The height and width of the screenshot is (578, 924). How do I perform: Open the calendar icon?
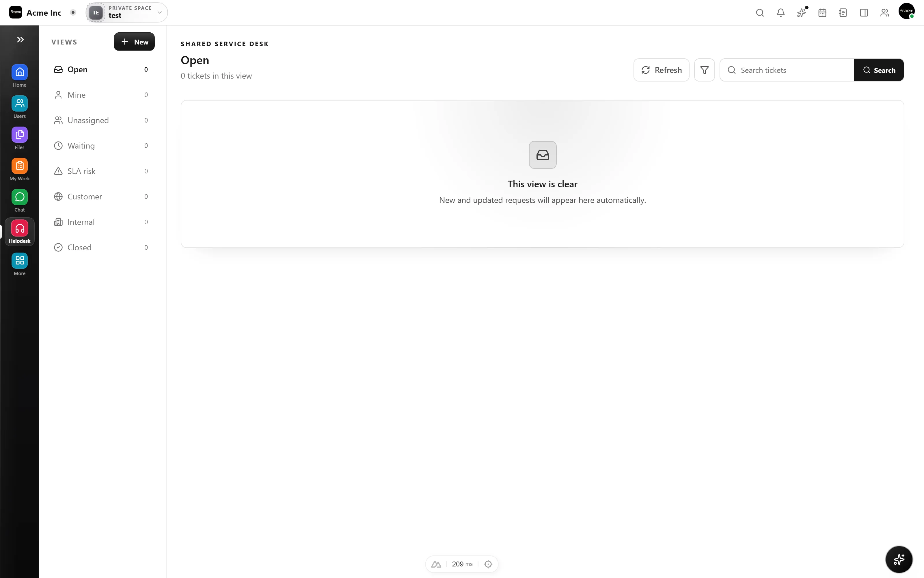(822, 13)
